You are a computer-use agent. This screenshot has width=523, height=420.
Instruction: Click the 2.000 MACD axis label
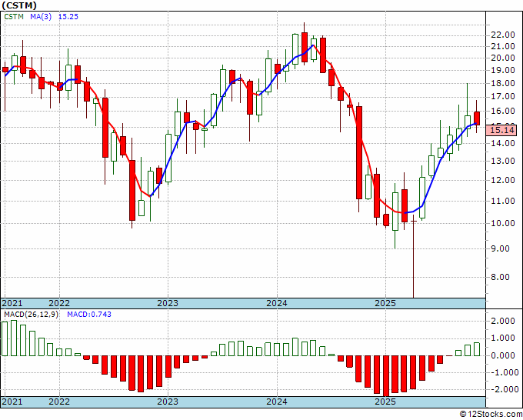coord(503,321)
